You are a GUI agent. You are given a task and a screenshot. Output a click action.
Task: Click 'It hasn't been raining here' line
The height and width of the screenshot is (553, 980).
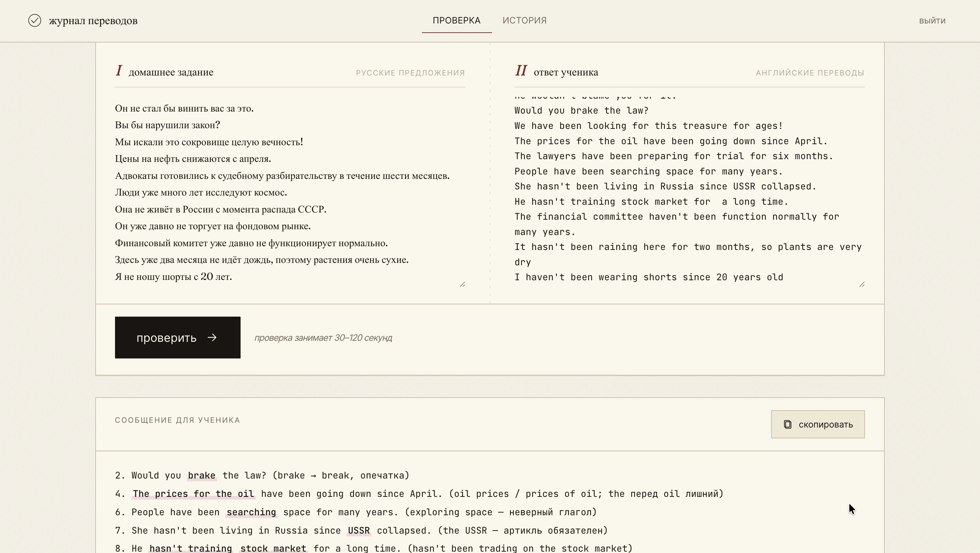[x=688, y=254]
